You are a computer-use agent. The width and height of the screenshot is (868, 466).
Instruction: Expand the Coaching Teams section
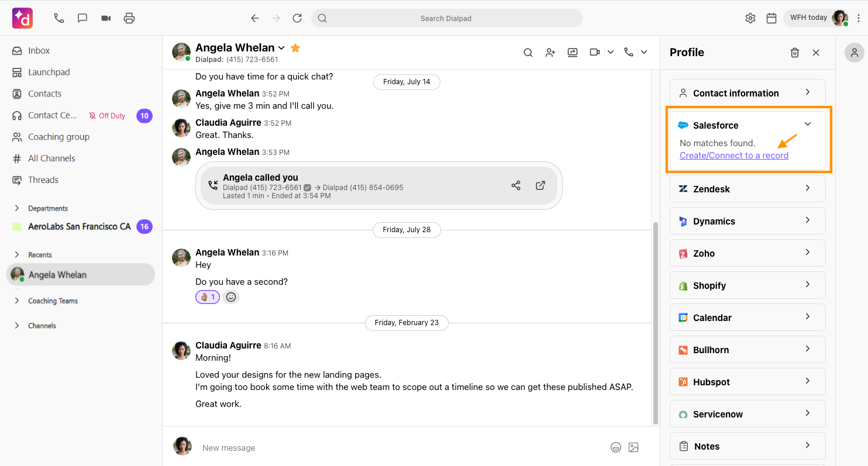[x=17, y=301]
